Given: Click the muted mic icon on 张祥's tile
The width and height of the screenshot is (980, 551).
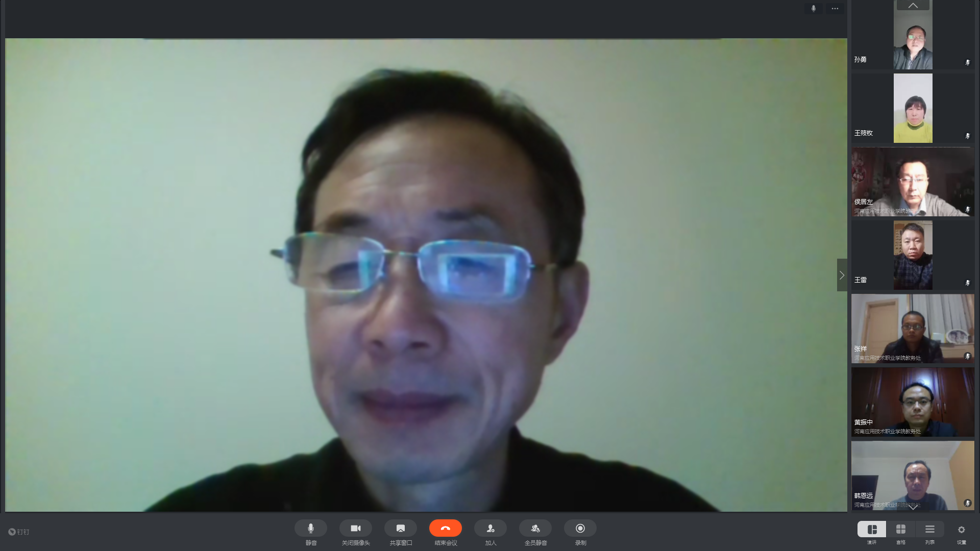Looking at the screenshot, I should click(x=967, y=356).
